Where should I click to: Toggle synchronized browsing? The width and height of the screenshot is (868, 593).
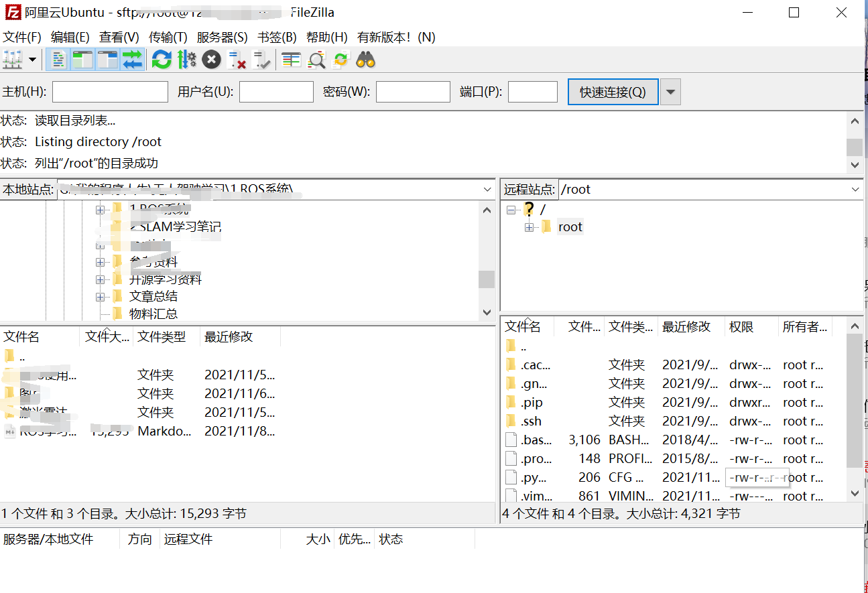(340, 60)
